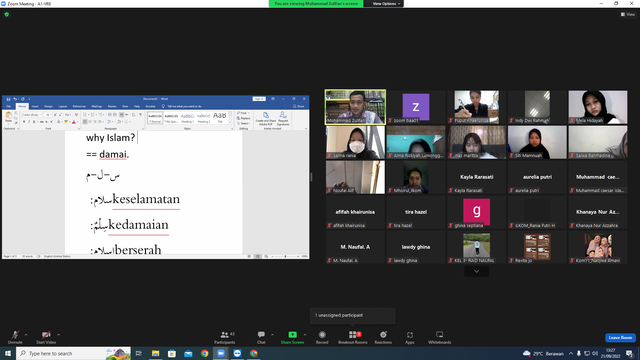This screenshot has width=640, height=360.
Task: Open the Review tab in Word
Action: click(x=112, y=106)
